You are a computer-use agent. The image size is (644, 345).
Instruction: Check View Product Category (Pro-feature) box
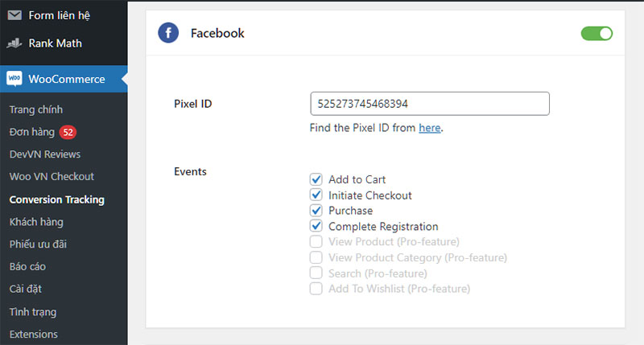pyautogui.click(x=316, y=257)
